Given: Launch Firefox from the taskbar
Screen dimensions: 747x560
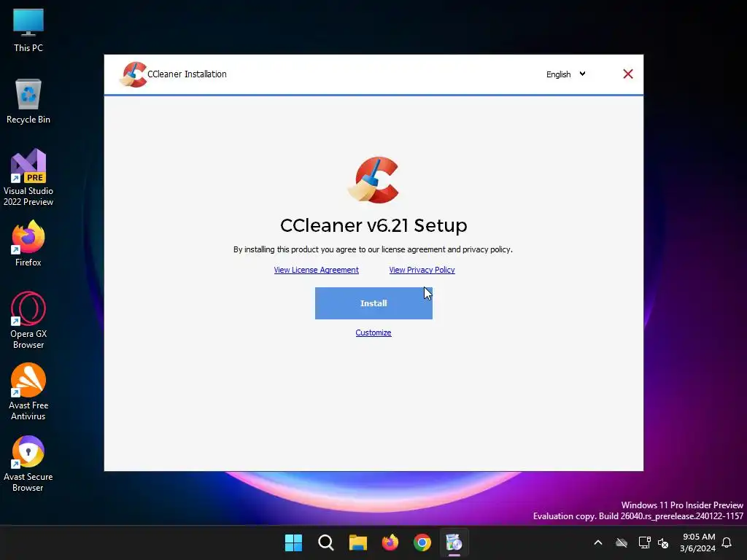Looking at the screenshot, I should tap(390, 542).
